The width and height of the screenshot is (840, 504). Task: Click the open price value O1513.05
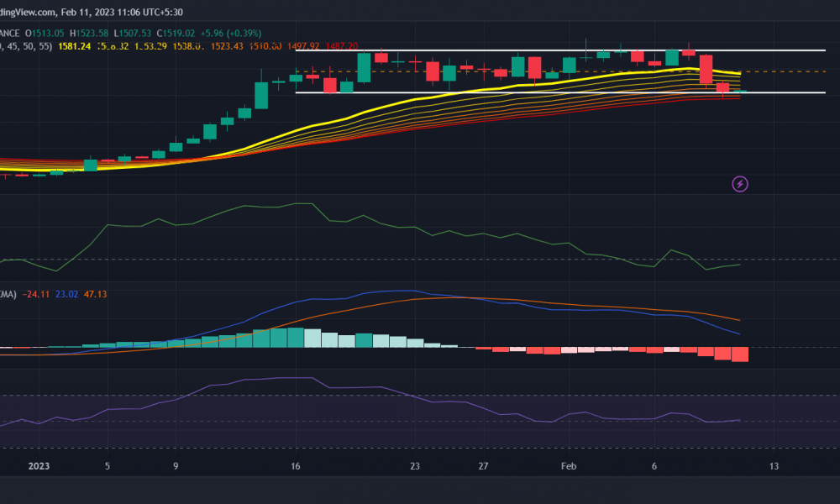pos(45,34)
